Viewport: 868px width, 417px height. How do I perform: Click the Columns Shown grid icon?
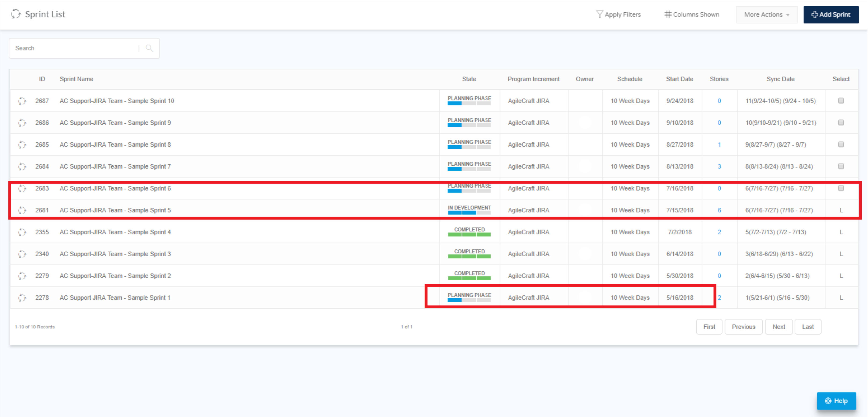tap(668, 14)
